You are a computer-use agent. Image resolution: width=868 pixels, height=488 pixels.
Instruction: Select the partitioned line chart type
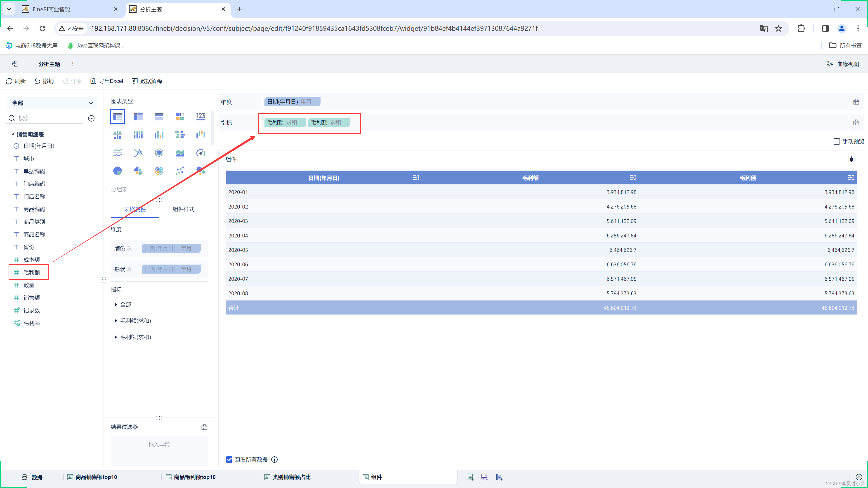pos(117,153)
